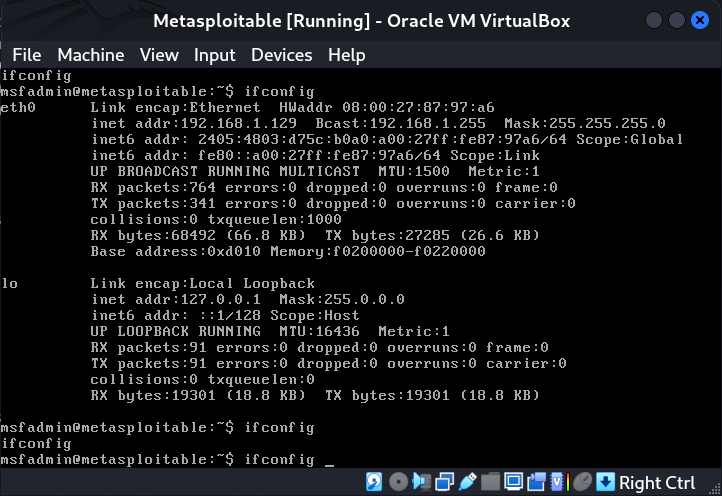Image resolution: width=722 pixels, height=496 pixels.
Task: Click the Right Ctrl host key label
Action: pyautogui.click(x=657, y=483)
